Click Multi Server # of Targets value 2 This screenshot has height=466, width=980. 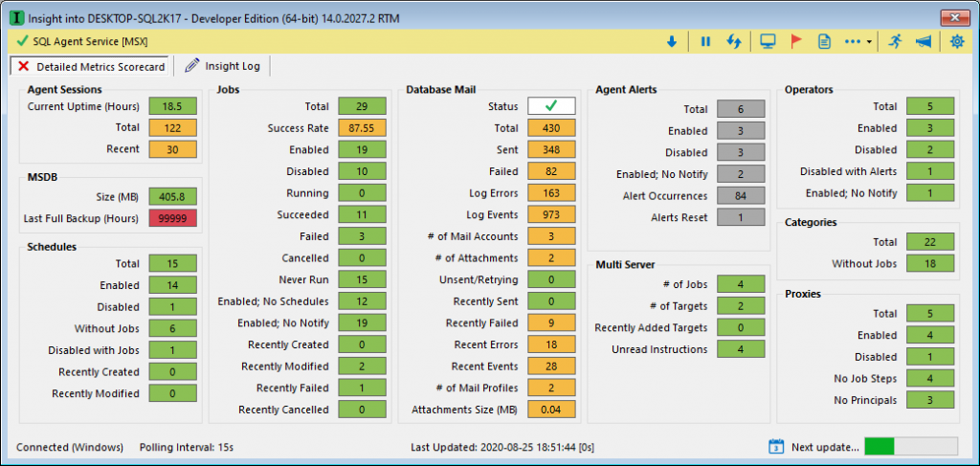point(741,305)
